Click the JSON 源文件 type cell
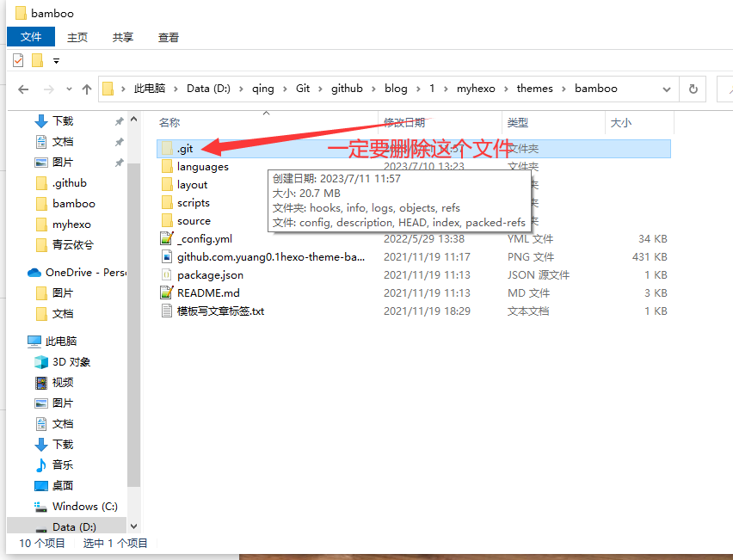The height and width of the screenshot is (560, 733). pos(539,275)
